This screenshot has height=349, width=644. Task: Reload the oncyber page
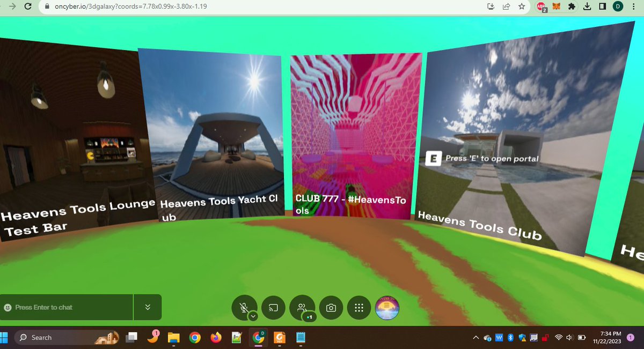pos(28,6)
